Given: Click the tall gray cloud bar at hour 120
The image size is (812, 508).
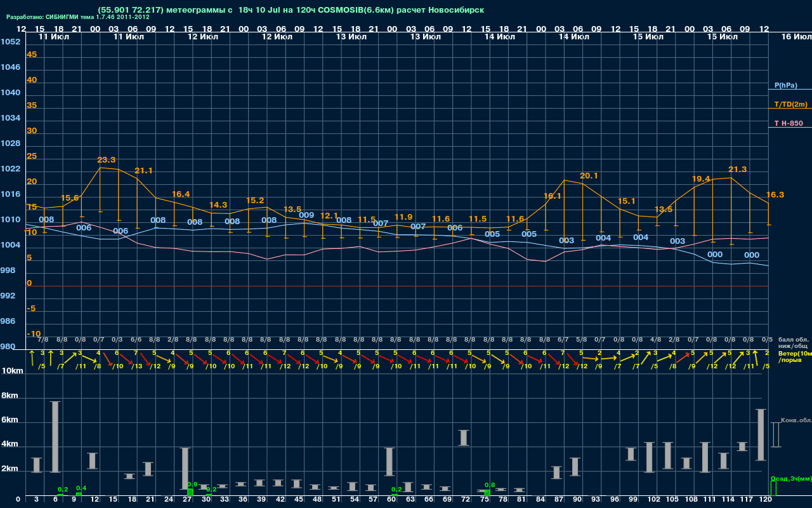Looking at the screenshot, I should pyautogui.click(x=761, y=435).
